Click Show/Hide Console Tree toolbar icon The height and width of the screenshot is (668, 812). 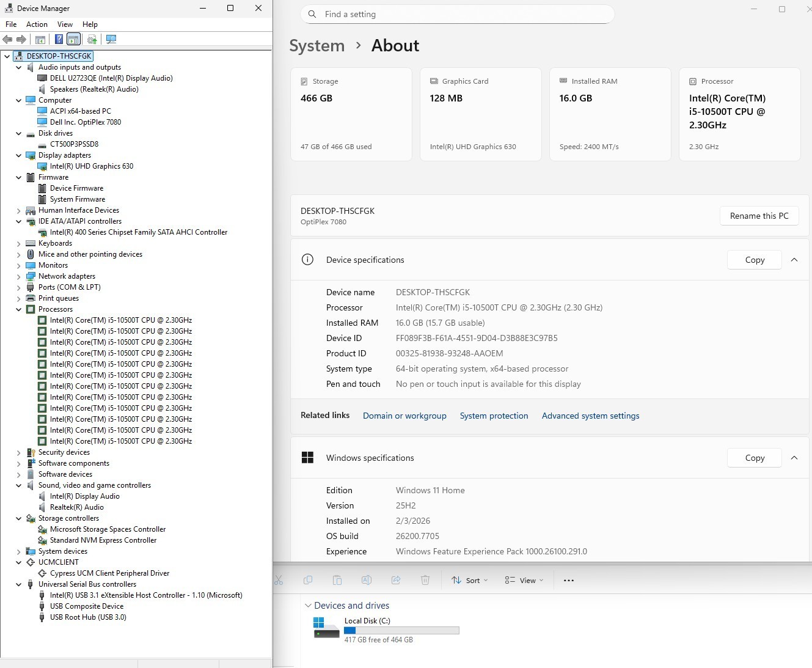click(40, 40)
